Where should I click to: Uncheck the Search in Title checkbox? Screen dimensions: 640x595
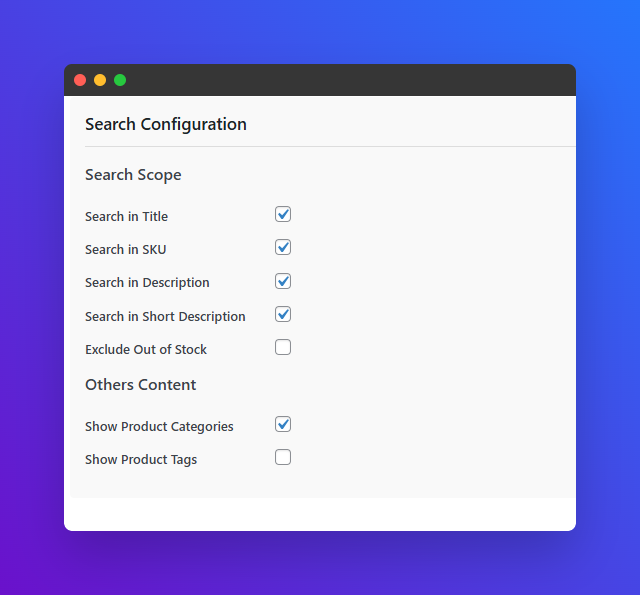pos(283,214)
